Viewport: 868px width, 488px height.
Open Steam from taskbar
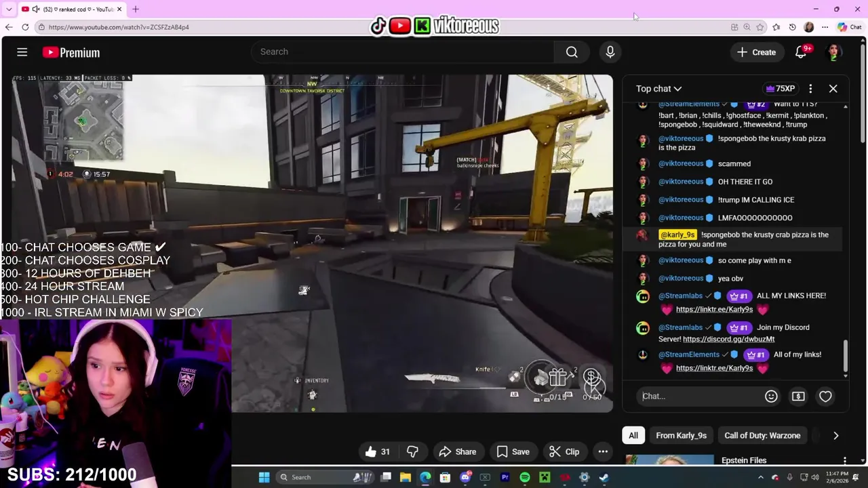pyautogui.click(x=604, y=477)
